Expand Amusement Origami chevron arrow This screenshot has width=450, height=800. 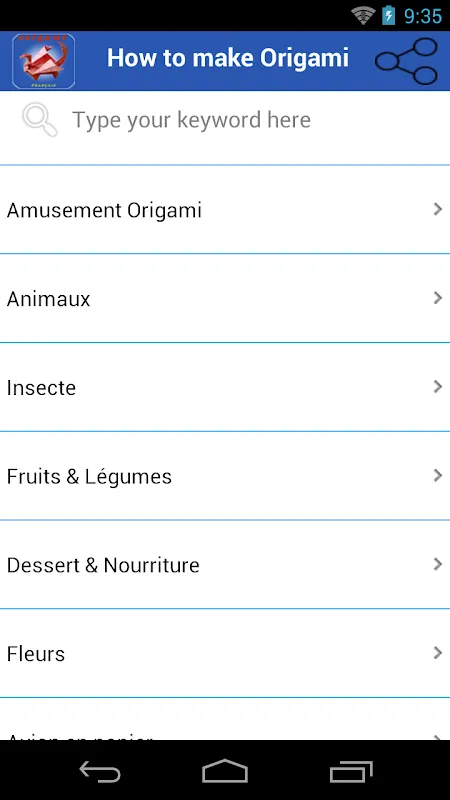tap(437, 209)
